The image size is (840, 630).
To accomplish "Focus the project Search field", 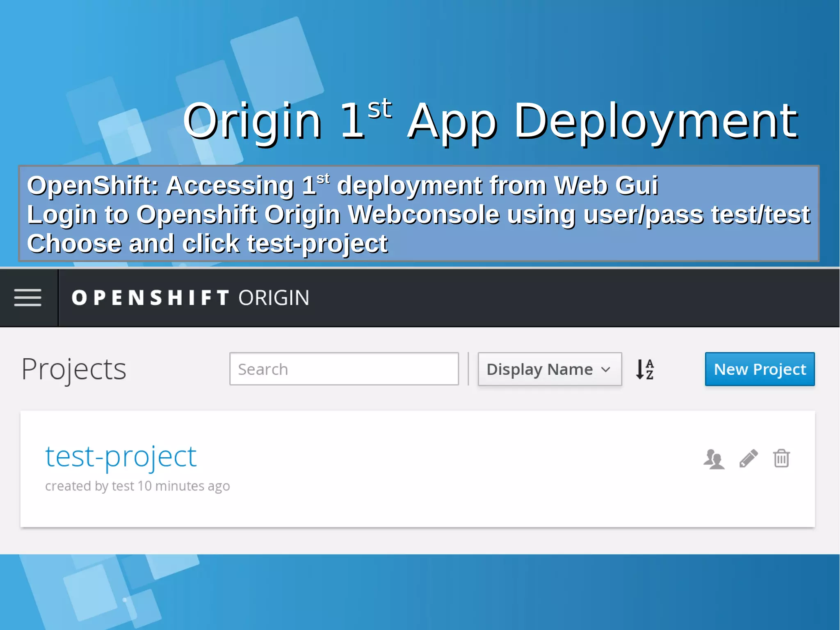I will (x=344, y=369).
